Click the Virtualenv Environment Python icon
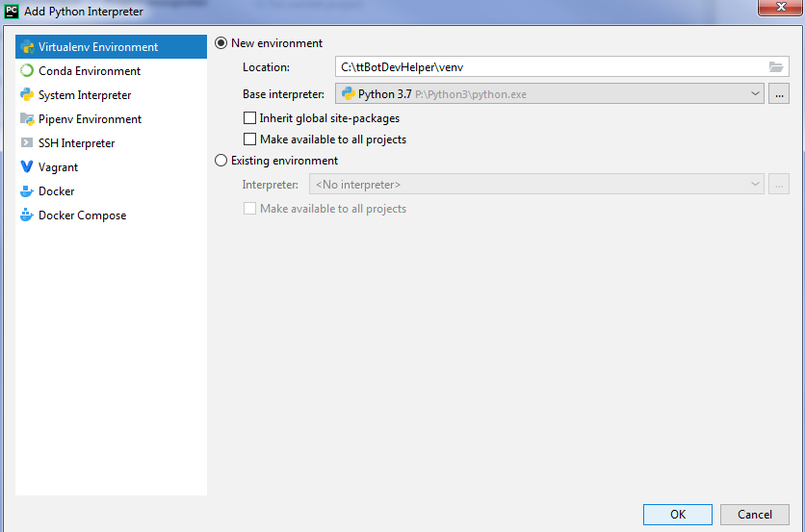805x532 pixels. 27,47
